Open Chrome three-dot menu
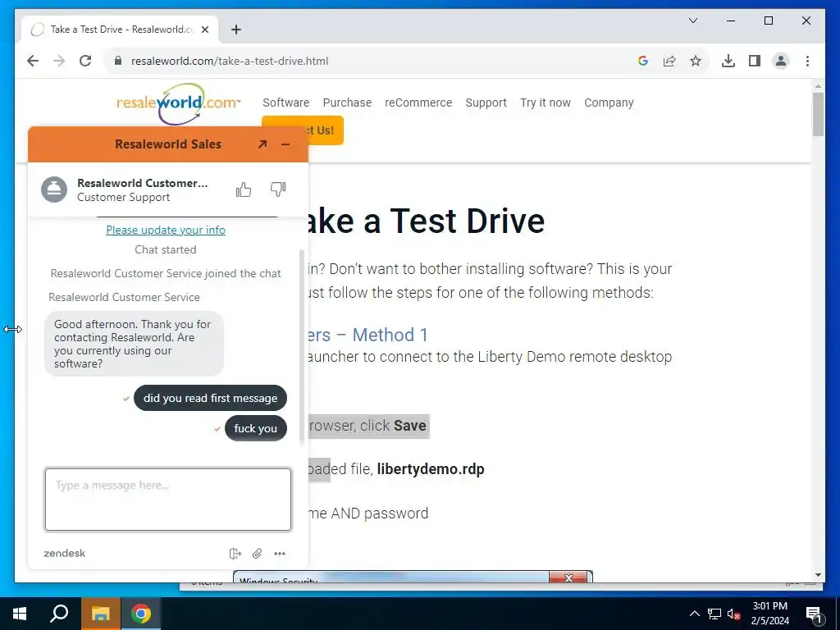 click(807, 61)
